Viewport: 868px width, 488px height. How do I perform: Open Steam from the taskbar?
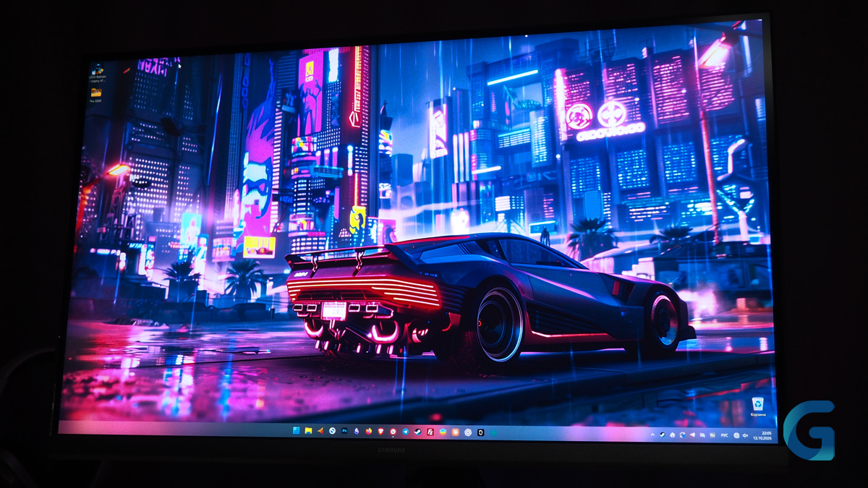pos(417,432)
